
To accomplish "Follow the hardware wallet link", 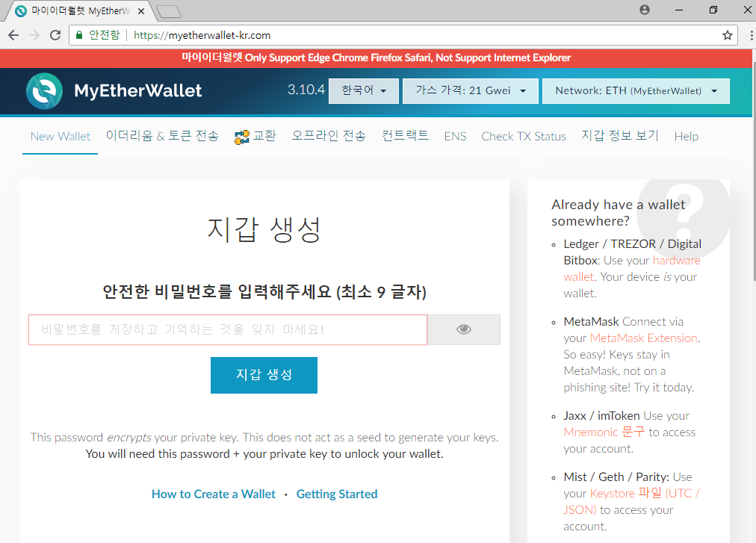I will 677,261.
